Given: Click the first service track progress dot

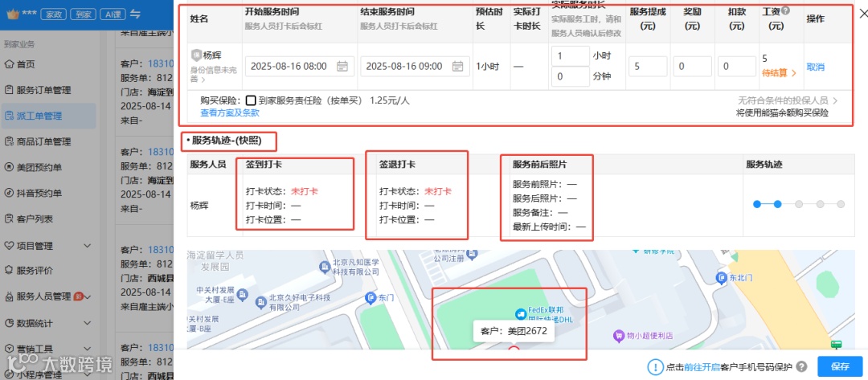Looking at the screenshot, I should (x=757, y=204).
